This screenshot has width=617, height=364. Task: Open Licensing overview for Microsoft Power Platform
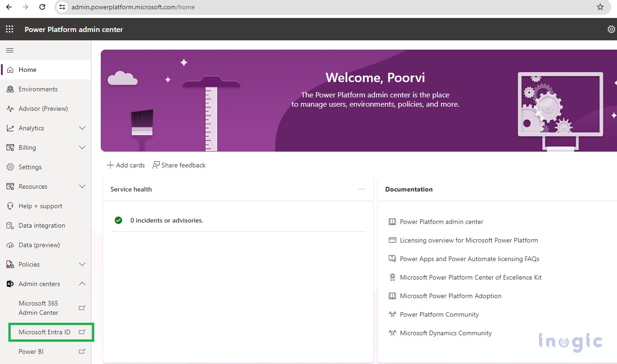(469, 240)
